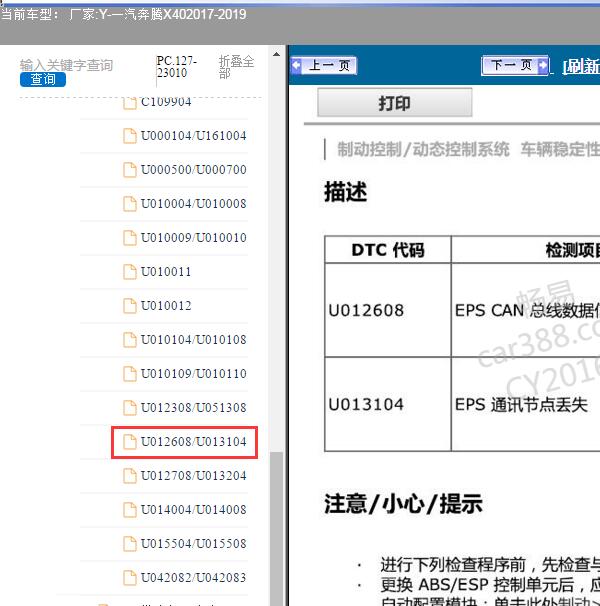
Task: Click document icon beside U012608/U013104
Action: 130,442
